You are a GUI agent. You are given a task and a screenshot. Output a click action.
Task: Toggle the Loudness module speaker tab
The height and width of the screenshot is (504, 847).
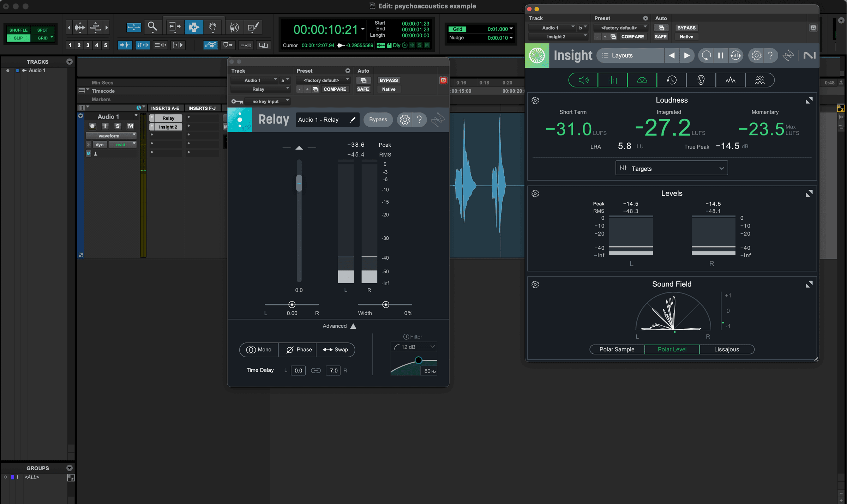point(583,80)
